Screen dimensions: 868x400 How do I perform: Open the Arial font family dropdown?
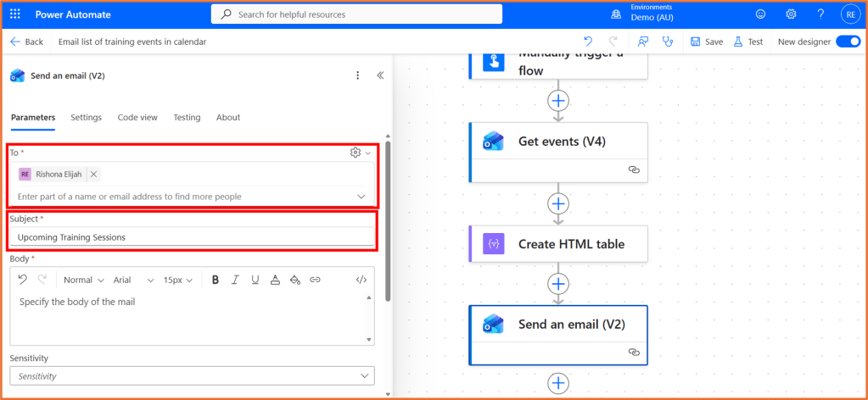134,280
